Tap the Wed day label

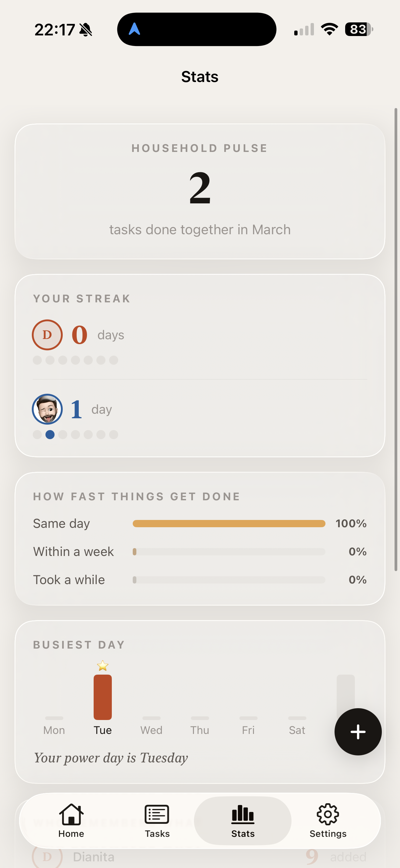152,730
